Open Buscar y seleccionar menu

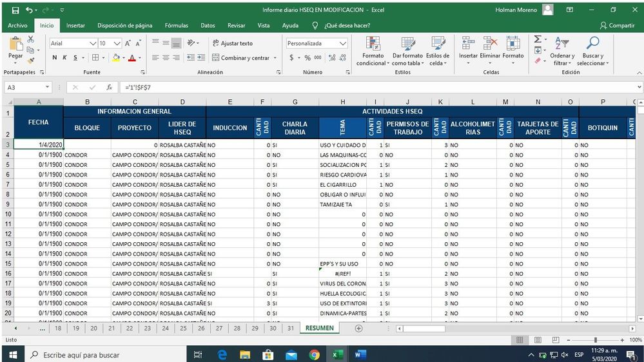(x=592, y=51)
